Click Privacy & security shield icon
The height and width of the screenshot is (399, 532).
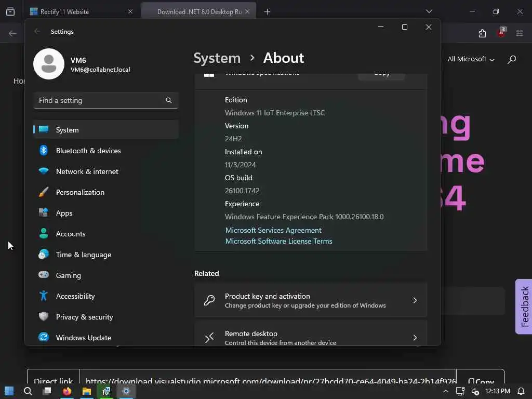[x=44, y=316]
